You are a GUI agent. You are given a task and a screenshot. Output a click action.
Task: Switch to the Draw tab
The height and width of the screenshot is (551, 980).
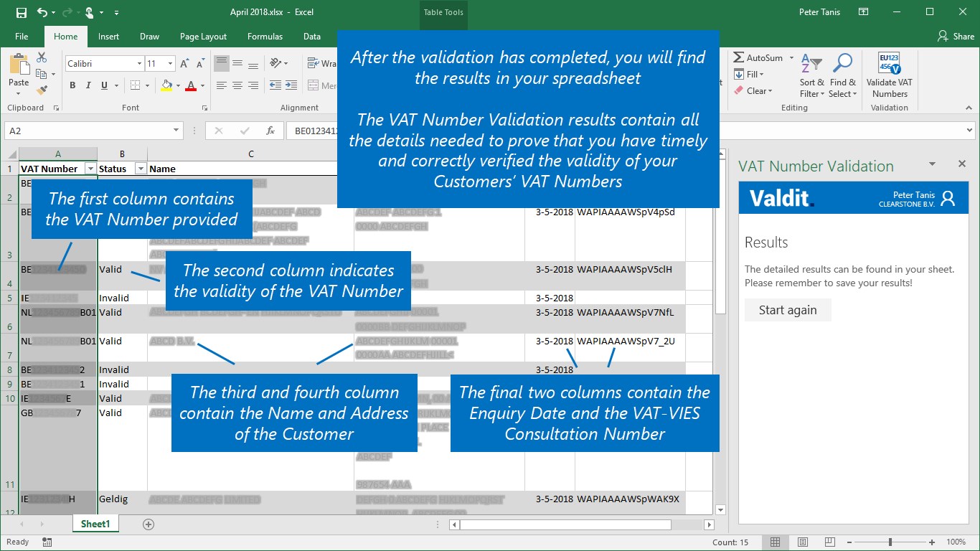click(x=150, y=37)
